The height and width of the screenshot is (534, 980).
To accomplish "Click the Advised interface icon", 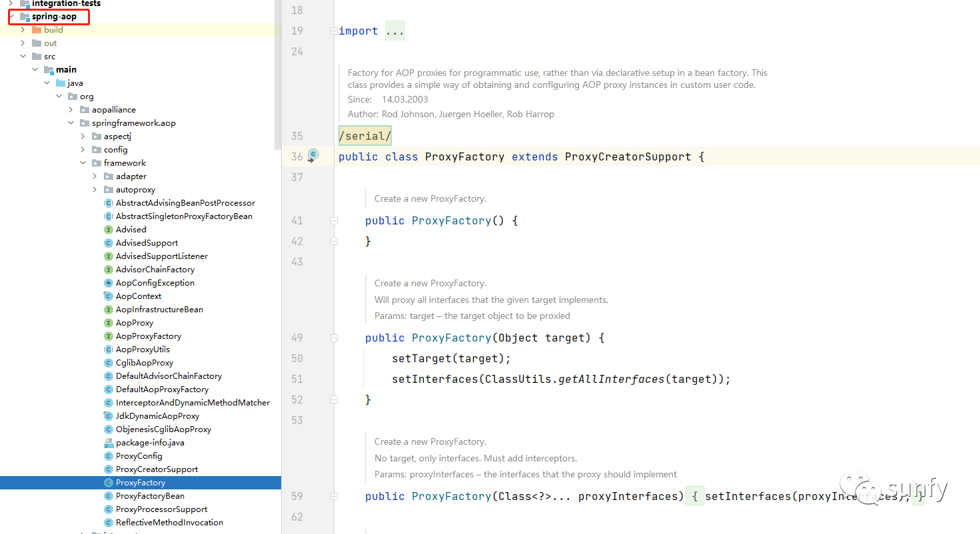I will 109,230.
